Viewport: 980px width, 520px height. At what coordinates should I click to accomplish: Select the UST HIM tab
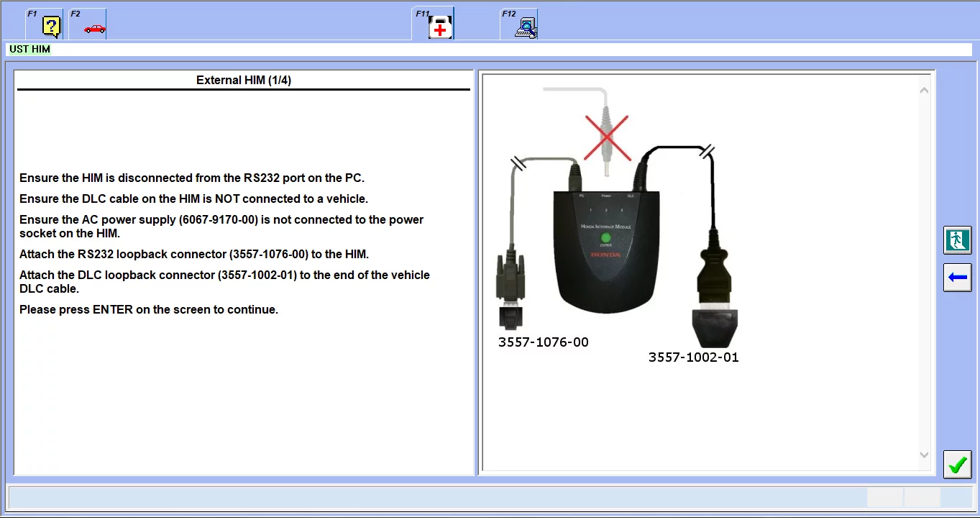coord(29,49)
